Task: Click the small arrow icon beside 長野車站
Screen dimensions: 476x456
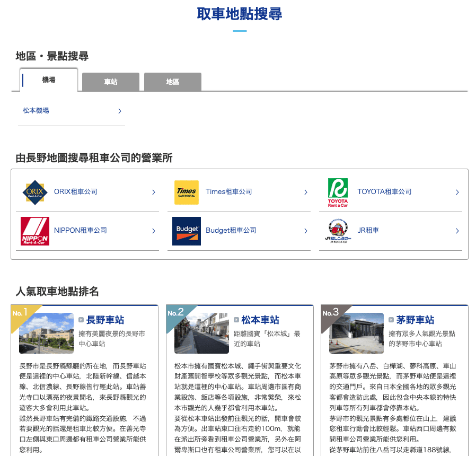Action: pyautogui.click(x=81, y=320)
